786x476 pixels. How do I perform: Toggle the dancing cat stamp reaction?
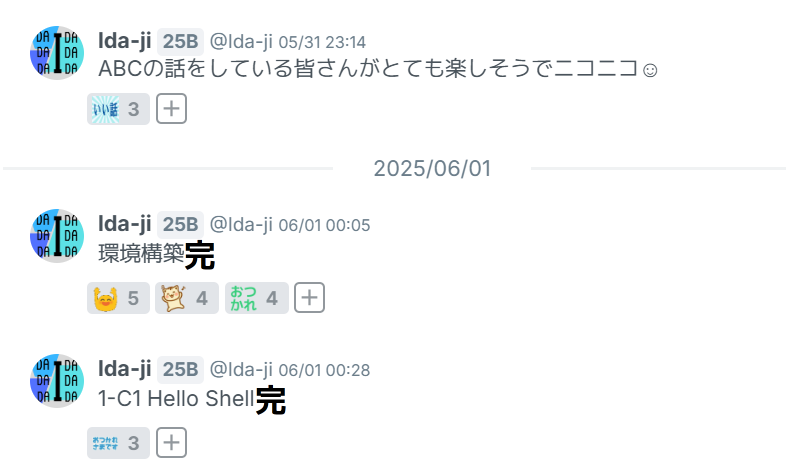coord(186,298)
